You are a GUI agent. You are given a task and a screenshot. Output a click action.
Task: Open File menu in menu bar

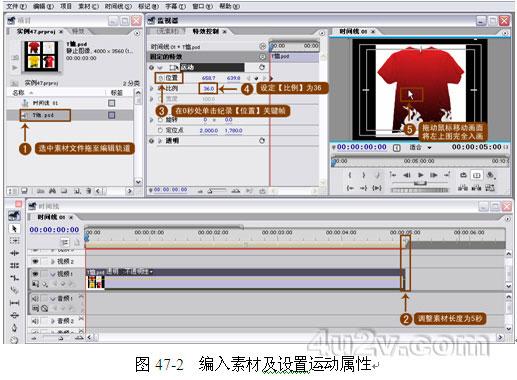[17, 6]
